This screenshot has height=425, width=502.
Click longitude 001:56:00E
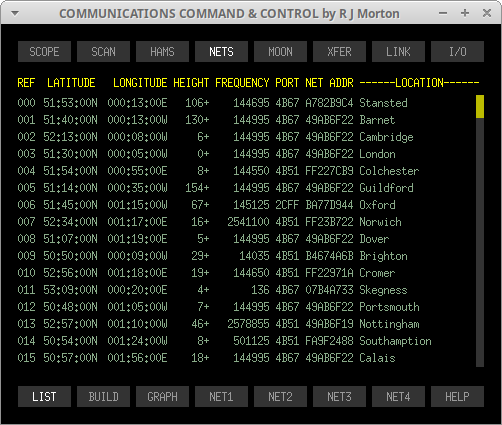click(x=137, y=358)
